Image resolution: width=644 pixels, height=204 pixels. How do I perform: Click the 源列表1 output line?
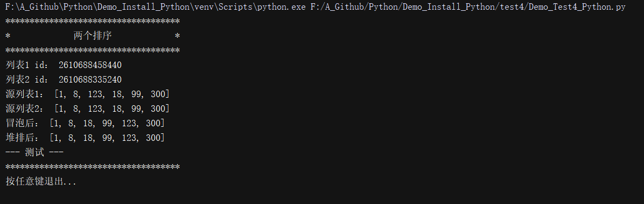[x=87, y=94]
